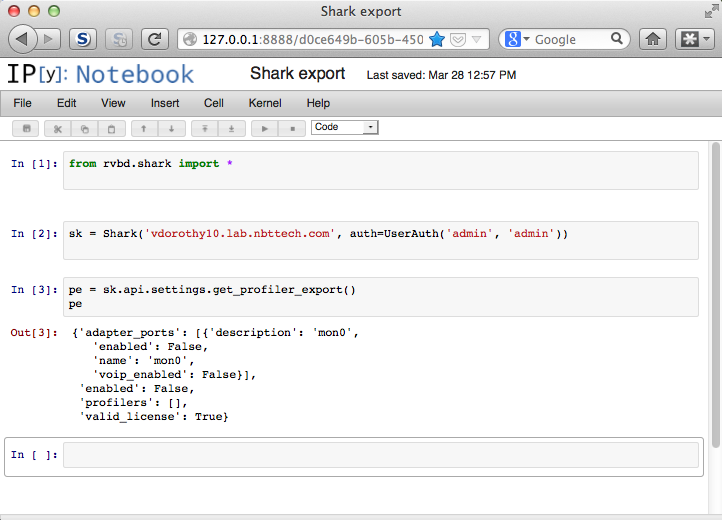Click the notebook vertical scrollbar
The width and height of the screenshot is (722, 520).
coord(715,295)
